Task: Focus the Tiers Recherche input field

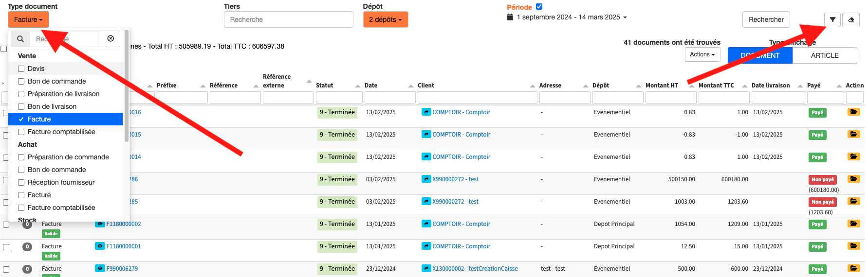Action: tap(288, 20)
